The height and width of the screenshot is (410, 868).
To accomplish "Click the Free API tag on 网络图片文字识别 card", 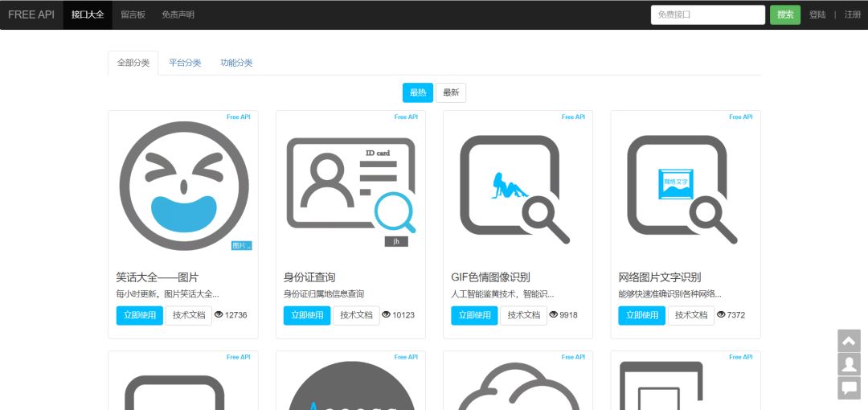I will coord(741,117).
